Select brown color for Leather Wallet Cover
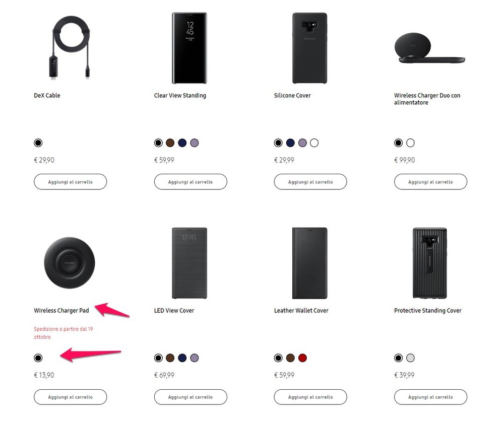Viewport: 504px width, 426px height. coord(290,358)
